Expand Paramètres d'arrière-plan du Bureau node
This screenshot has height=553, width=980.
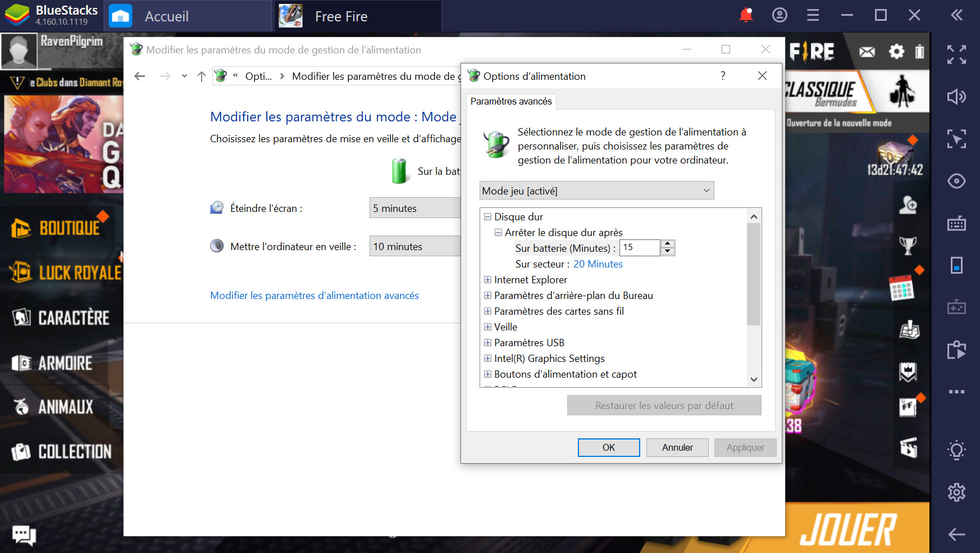coord(487,296)
